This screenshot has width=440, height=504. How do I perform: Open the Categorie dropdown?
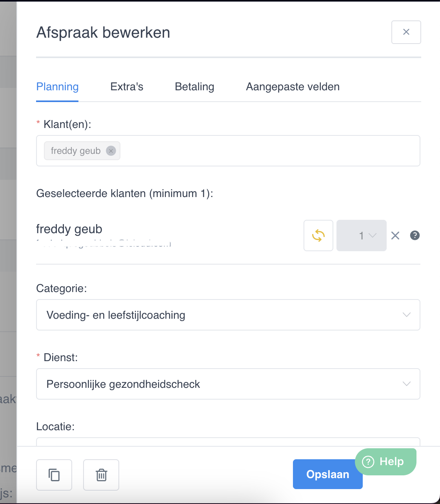point(228,315)
